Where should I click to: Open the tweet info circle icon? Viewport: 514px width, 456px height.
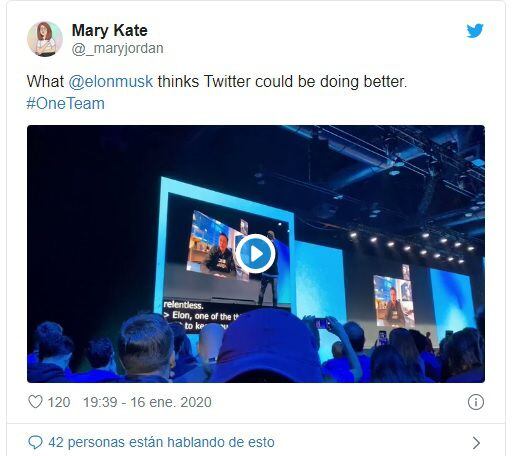tap(475, 402)
